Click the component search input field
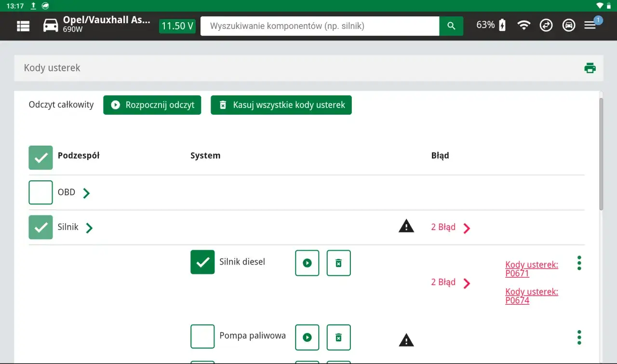 click(320, 26)
